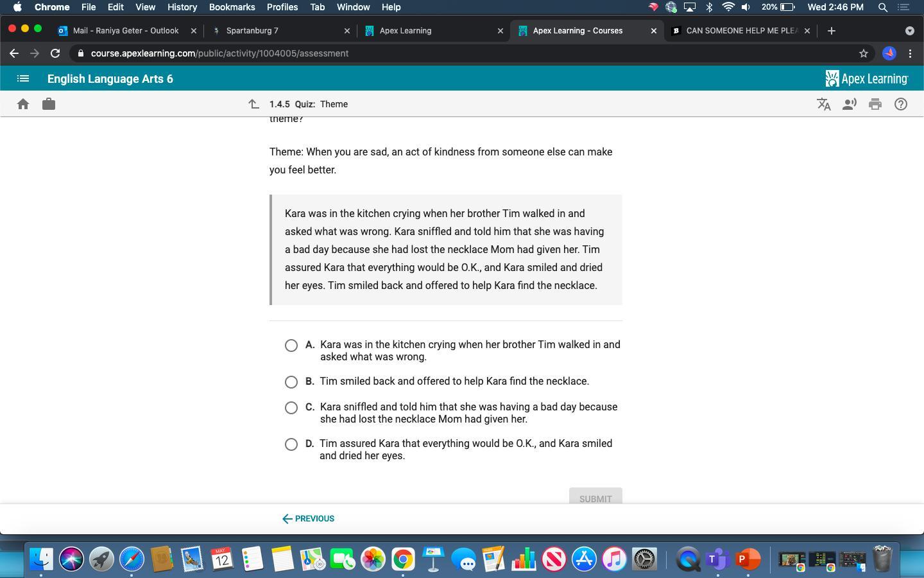
Task: Open Google Chrome in the dock
Action: click(403, 559)
